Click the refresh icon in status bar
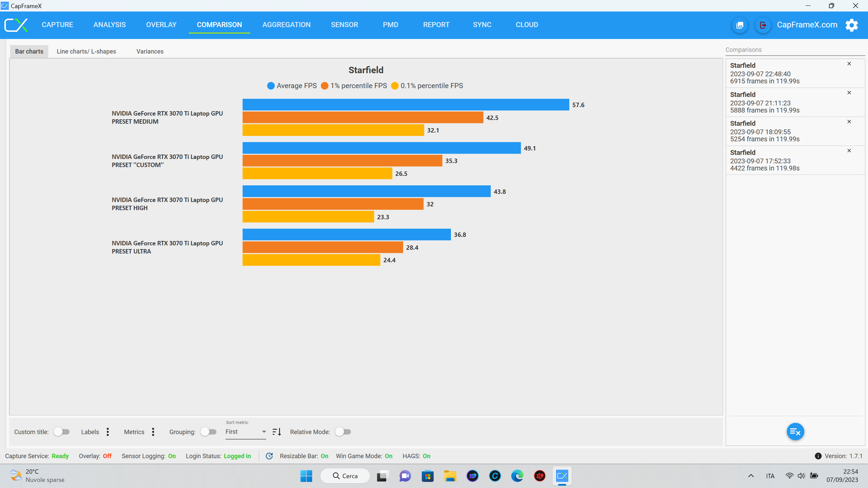 point(269,456)
